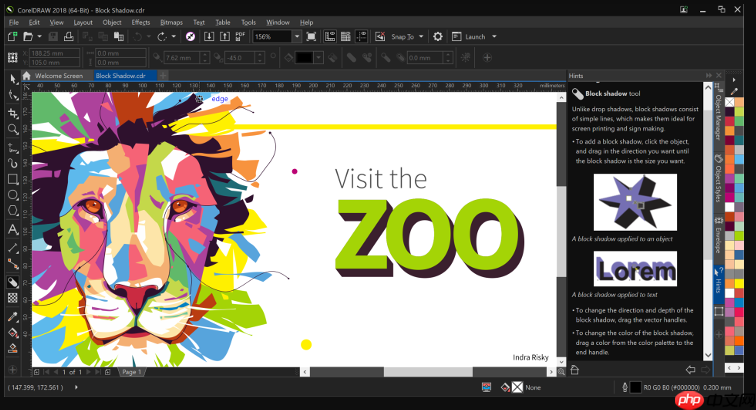Select the Freehand drawing tool
This screenshot has height=410, width=756.
click(13, 147)
